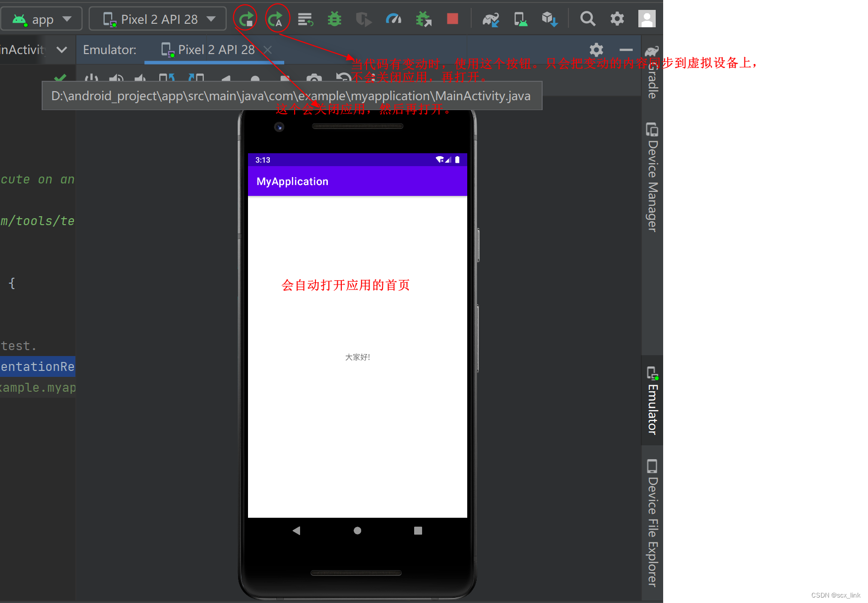Open the Profile app gauge icon
Viewport: 868px width, 603px height.
(393, 19)
